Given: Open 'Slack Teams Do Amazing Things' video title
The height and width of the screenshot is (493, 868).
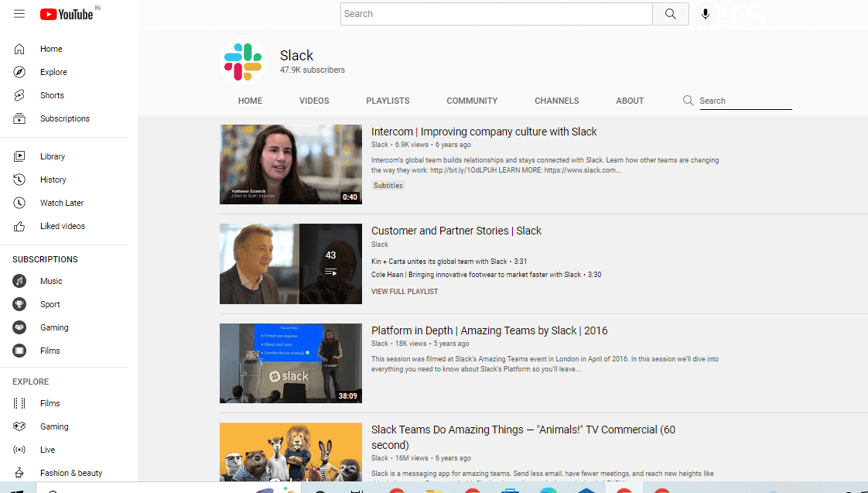Looking at the screenshot, I should pyautogui.click(x=523, y=437).
